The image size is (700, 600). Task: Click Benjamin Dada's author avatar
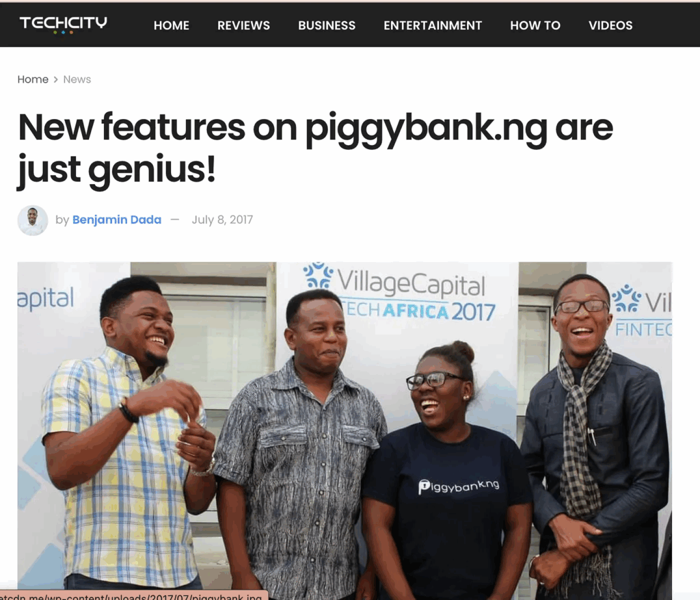pyautogui.click(x=33, y=220)
